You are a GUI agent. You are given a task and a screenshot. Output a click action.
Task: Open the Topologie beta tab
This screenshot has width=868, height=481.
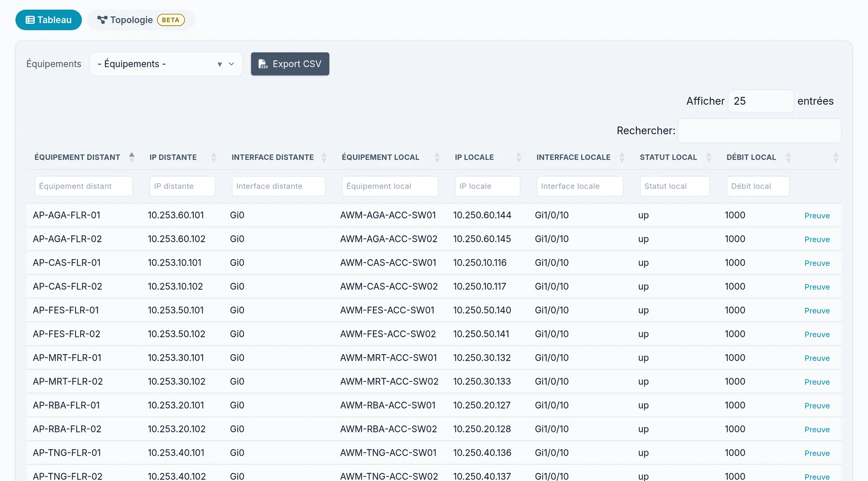pyautogui.click(x=141, y=20)
